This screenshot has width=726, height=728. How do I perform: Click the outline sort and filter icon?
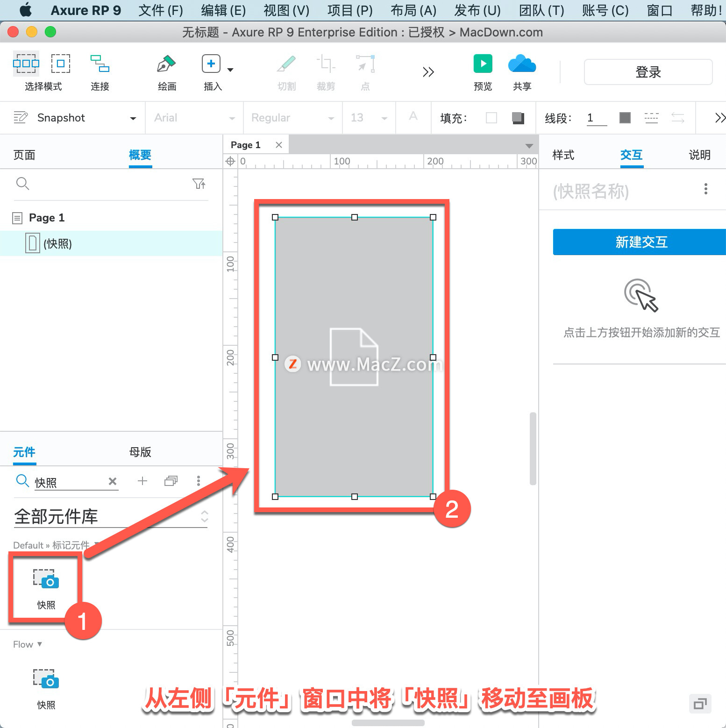pos(199,184)
